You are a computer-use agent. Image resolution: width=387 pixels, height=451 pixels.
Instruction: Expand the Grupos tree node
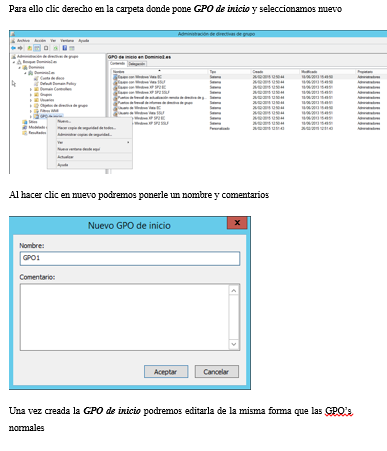coord(31,95)
